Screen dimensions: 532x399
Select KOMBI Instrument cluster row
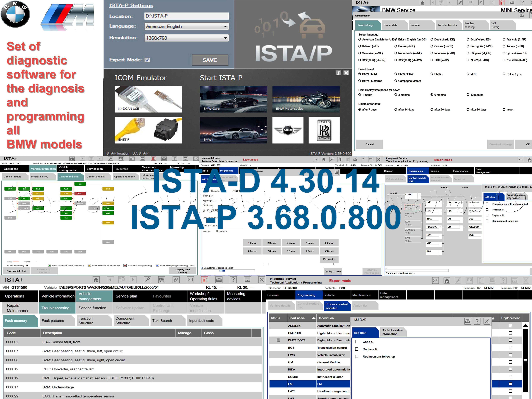point(310,377)
